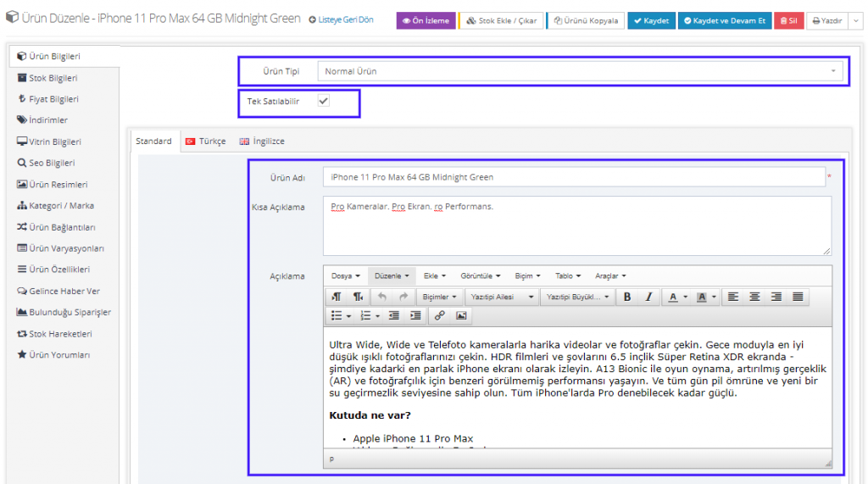Align text left
The height and width of the screenshot is (484, 868).
[733, 297]
